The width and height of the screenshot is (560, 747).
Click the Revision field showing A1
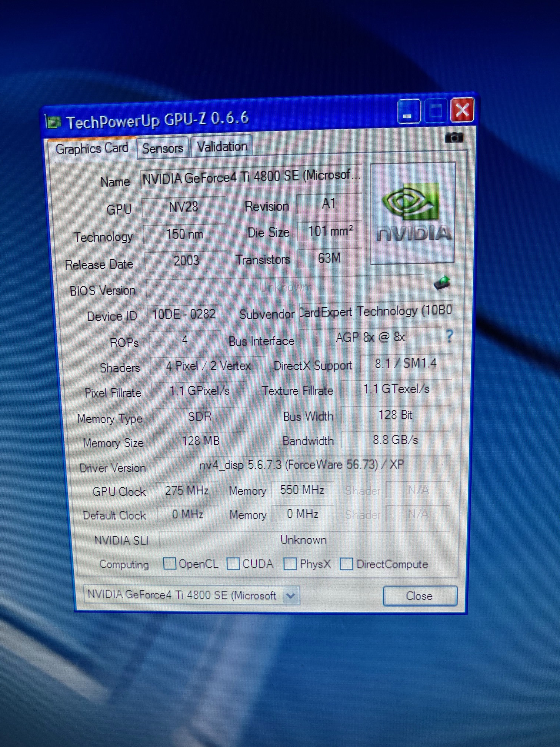329,203
